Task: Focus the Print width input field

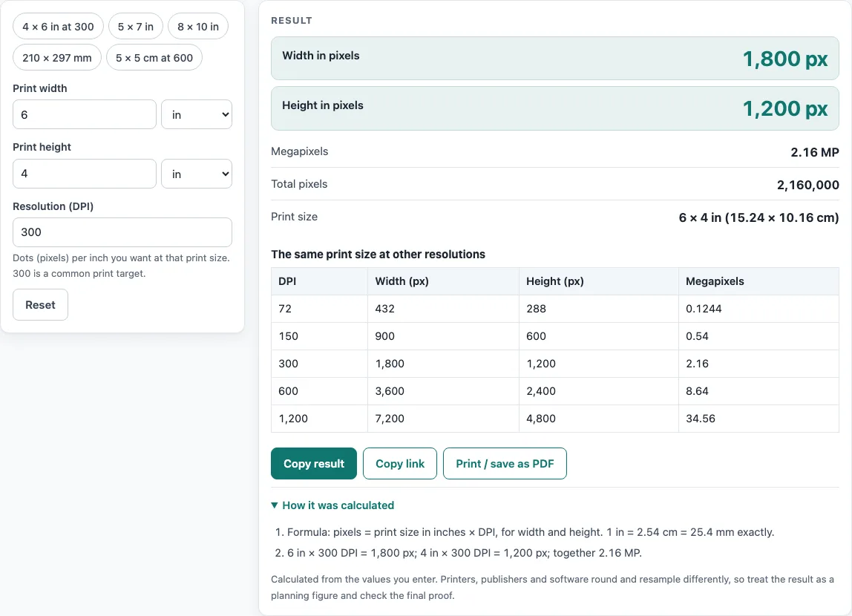Action: coord(84,114)
